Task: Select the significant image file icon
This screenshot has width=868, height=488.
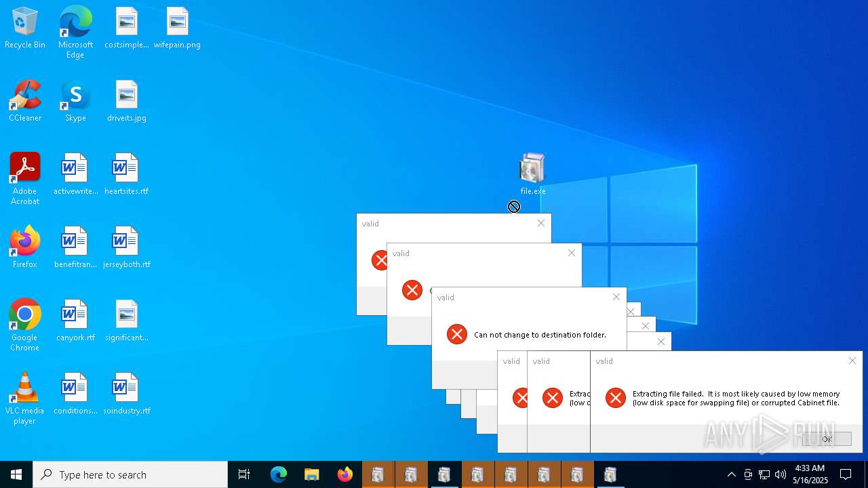Action: 127,321
